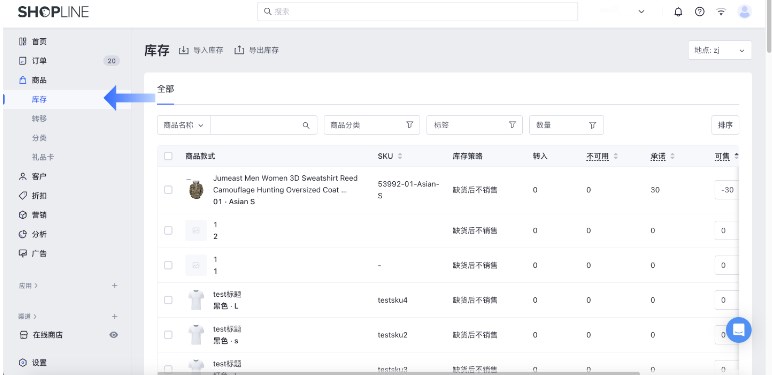
Task: Click the 分析 analytics pie icon
Action: pyautogui.click(x=23, y=234)
